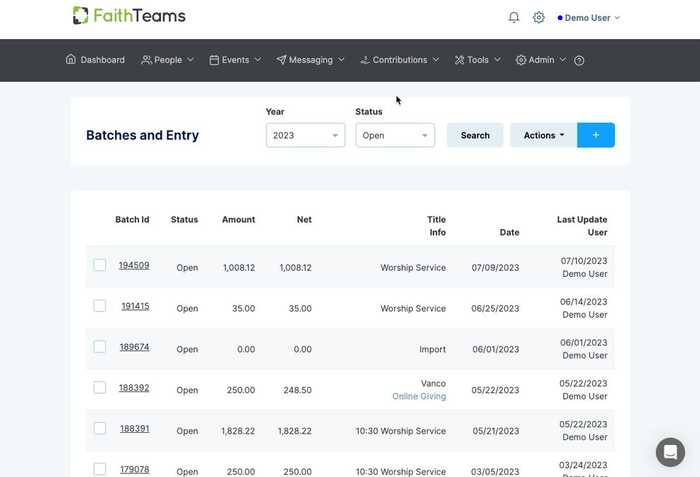Screen dimensions: 700x477
Task: Click the Net column header
Action: point(304,220)
